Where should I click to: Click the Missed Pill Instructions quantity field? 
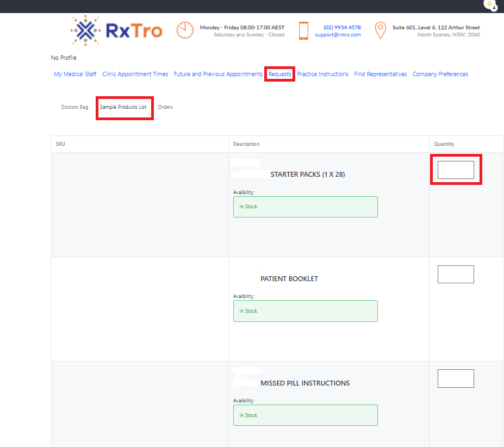click(456, 378)
